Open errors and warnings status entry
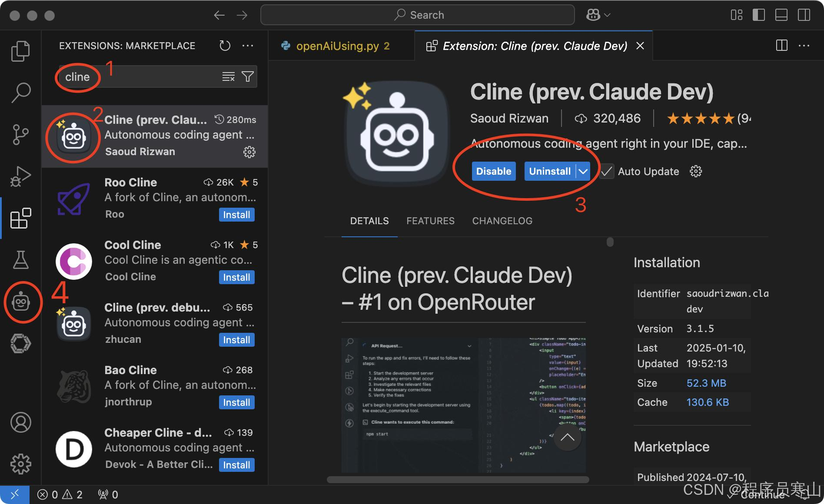 (60, 494)
